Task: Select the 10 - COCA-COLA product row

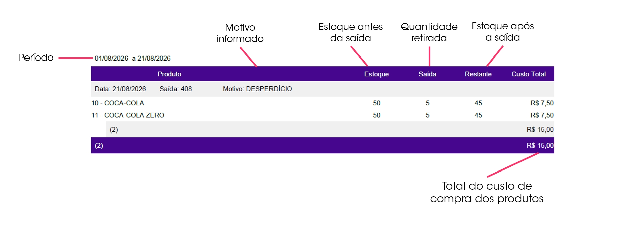Action: tap(323, 103)
